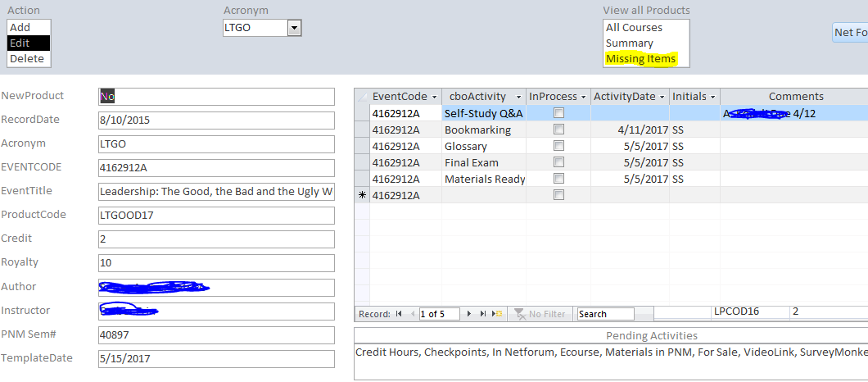
Task: Click the Royalty field
Action: [216, 263]
